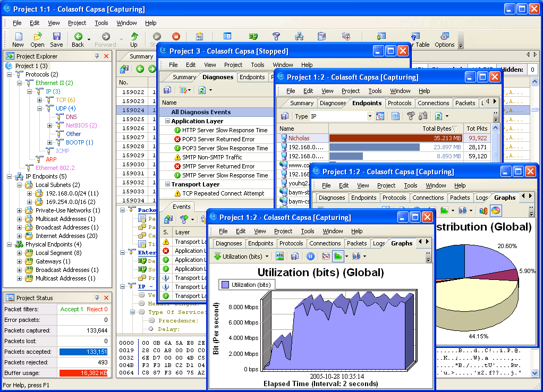Expand the TCP (6) tree node
The width and height of the screenshot is (543, 392).
coord(39,100)
